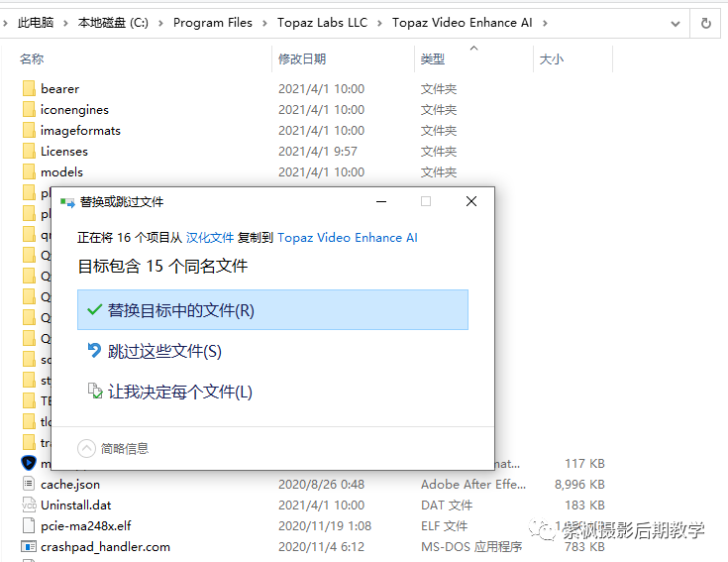This screenshot has height=562, width=728.
Task: Select the iconengines folder name
Action: pos(74,110)
